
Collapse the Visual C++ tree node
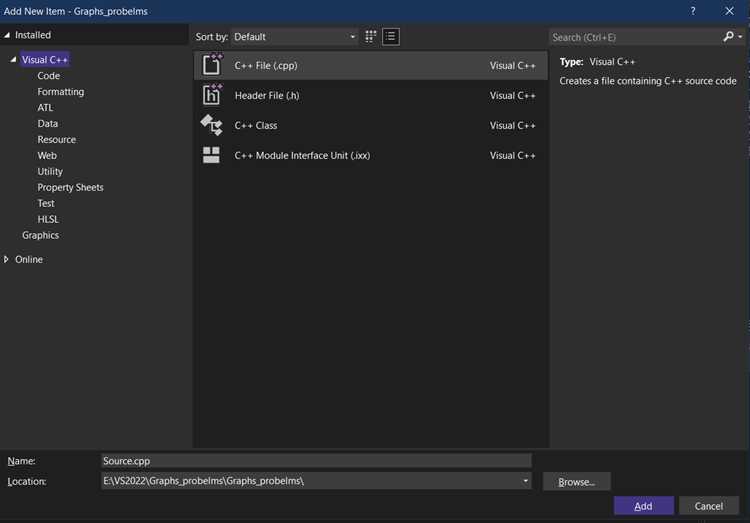(13, 59)
